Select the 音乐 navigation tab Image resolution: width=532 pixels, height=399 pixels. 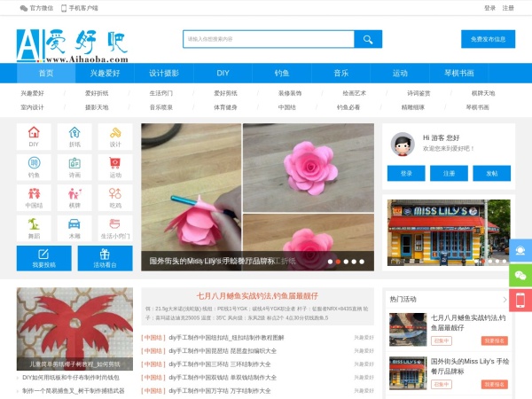(x=341, y=73)
